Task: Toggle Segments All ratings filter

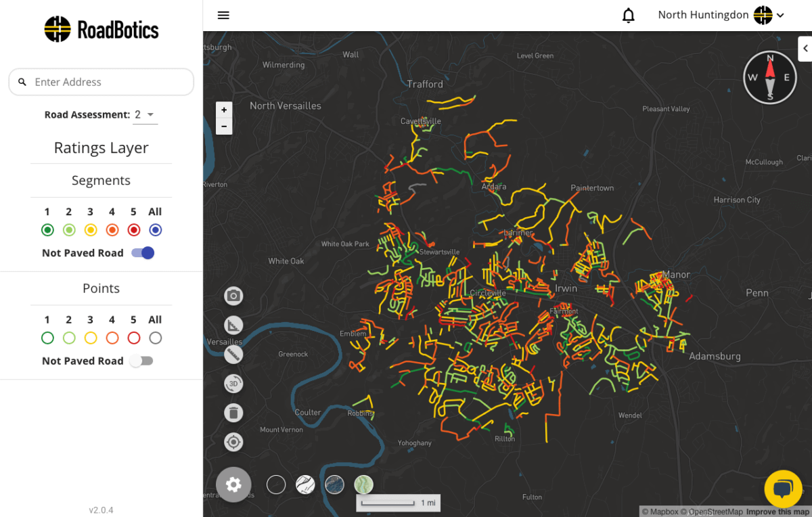Action: 156,230
